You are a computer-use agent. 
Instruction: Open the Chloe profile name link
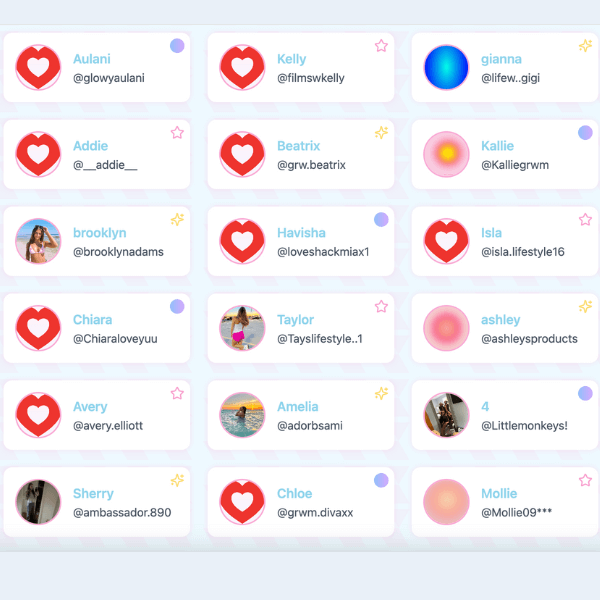click(x=294, y=493)
